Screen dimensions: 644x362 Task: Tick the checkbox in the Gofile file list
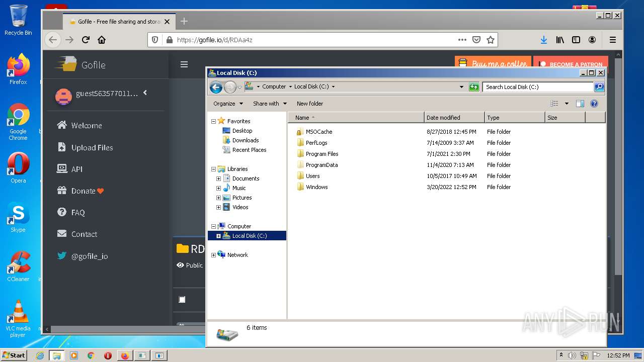[x=182, y=300]
